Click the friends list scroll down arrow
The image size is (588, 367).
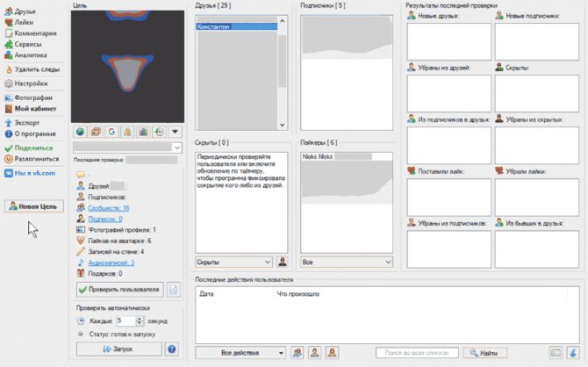(282, 125)
